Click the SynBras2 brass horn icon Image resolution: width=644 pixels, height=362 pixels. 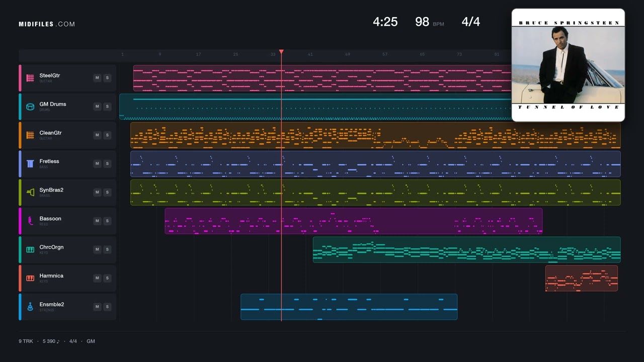click(30, 193)
